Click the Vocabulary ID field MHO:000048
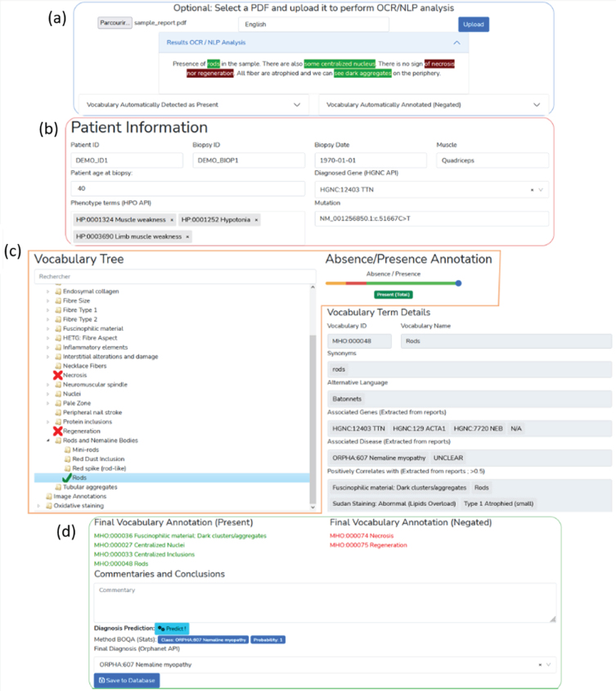Viewport: 616px width, 691px height. pyautogui.click(x=359, y=341)
